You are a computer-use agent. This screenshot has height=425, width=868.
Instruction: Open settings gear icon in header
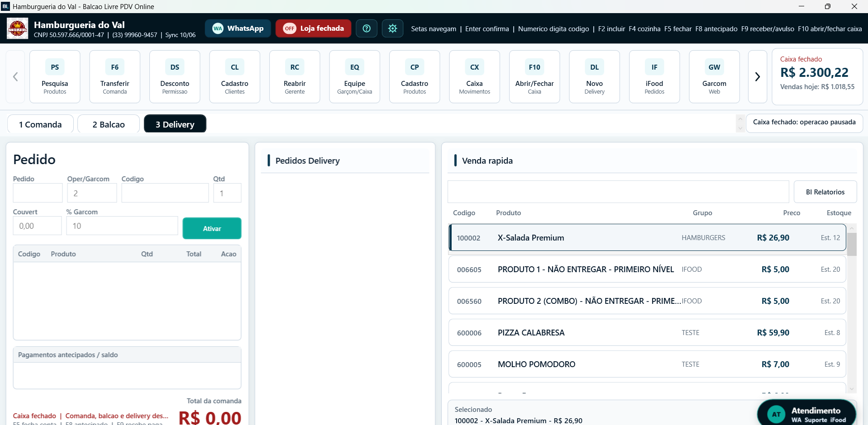point(392,28)
